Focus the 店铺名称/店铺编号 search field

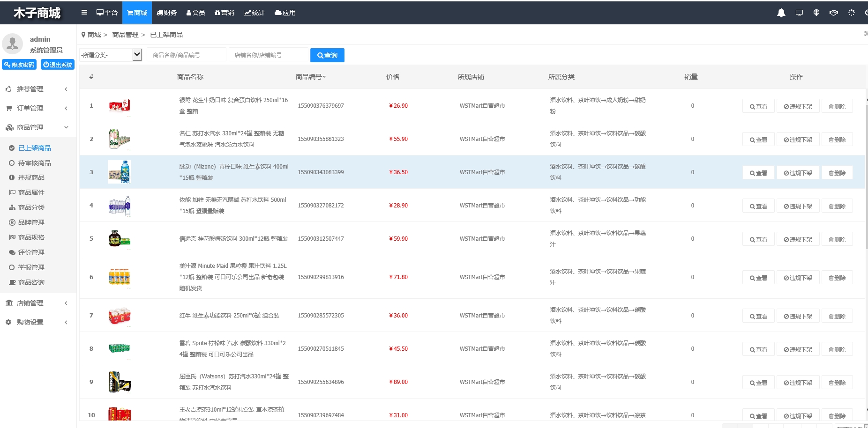(x=269, y=55)
